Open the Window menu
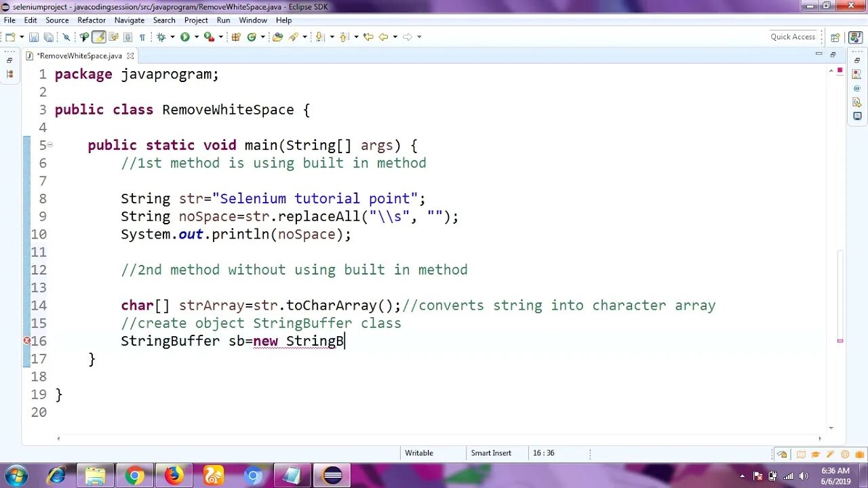868x488 pixels. point(253,20)
